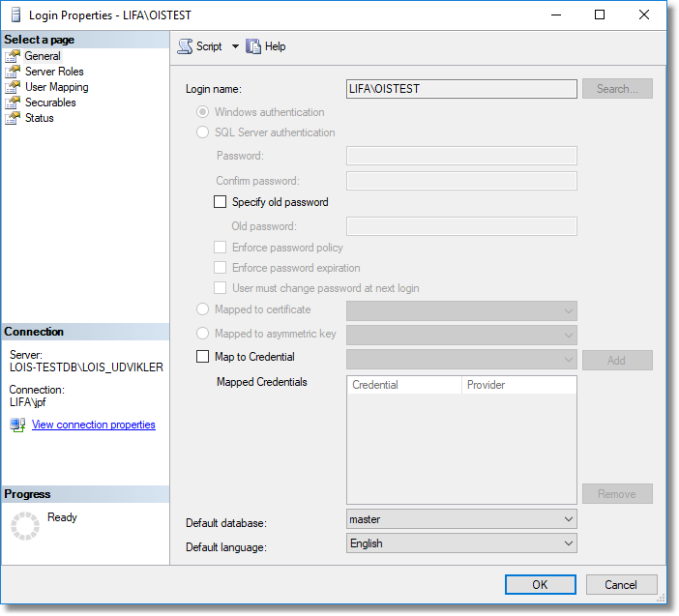The width and height of the screenshot is (679, 616).
Task: Click the Cancel button
Action: [x=621, y=584]
